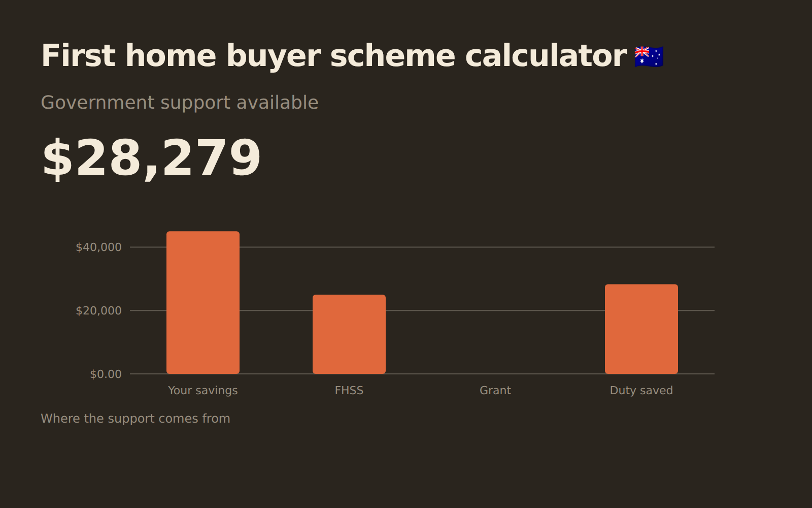The image size is (812, 508).
Task: Click the top of the Your savings bar
Action: pos(203,233)
